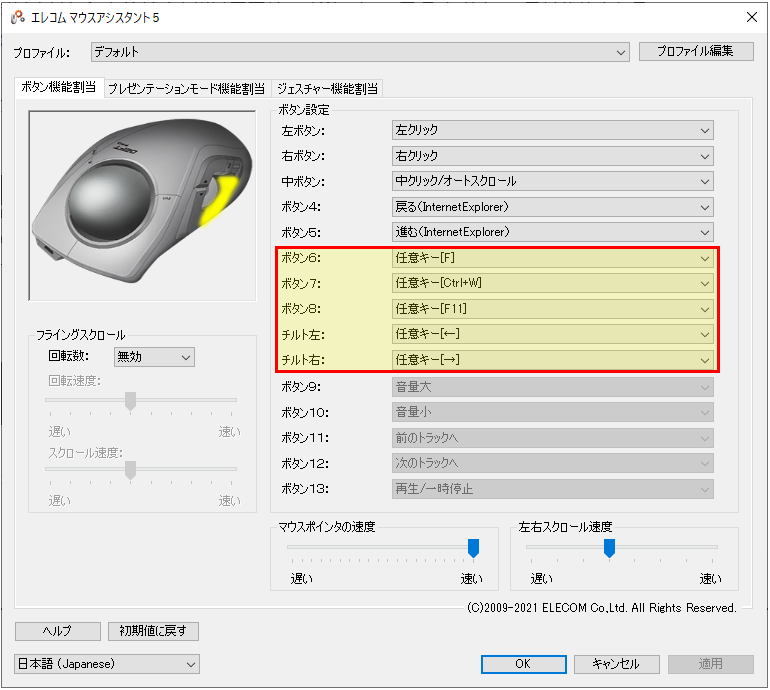Select the ボタン機能割当 tab
This screenshot has height=690, width=770.
click(59, 87)
